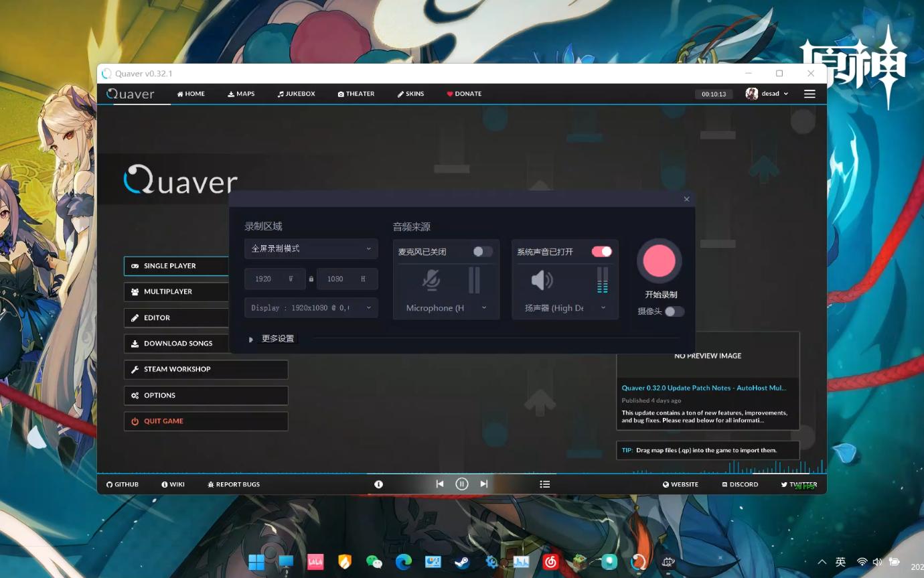The image size is (924, 578).
Task: Open STEAM WORKSHOP
Action: click(206, 370)
